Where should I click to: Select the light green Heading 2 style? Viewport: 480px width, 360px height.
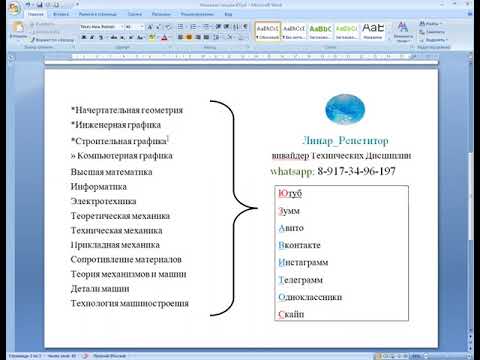346,31
